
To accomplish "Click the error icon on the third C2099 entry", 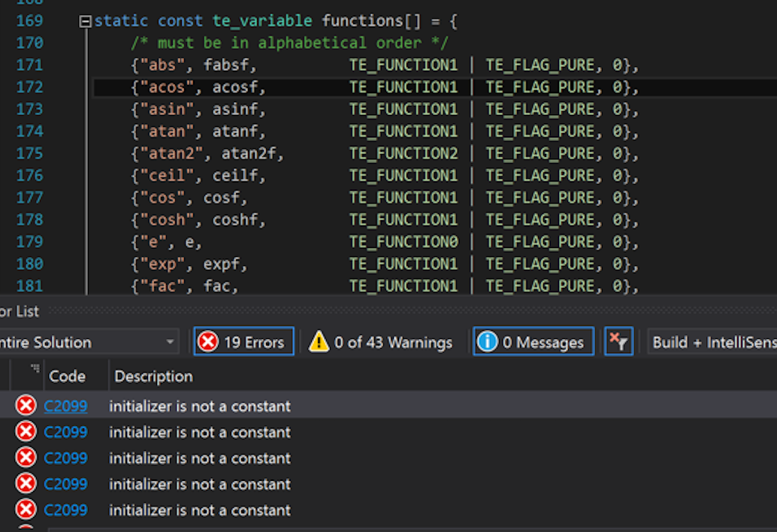I will (25, 458).
